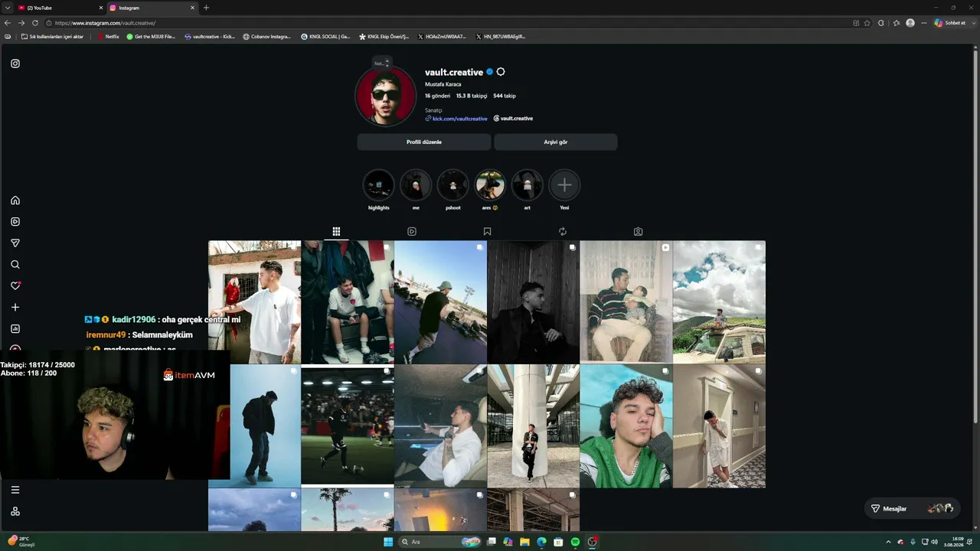Open the Meta apps icon at sidebar bottom
The image size is (980, 551).
(15, 511)
